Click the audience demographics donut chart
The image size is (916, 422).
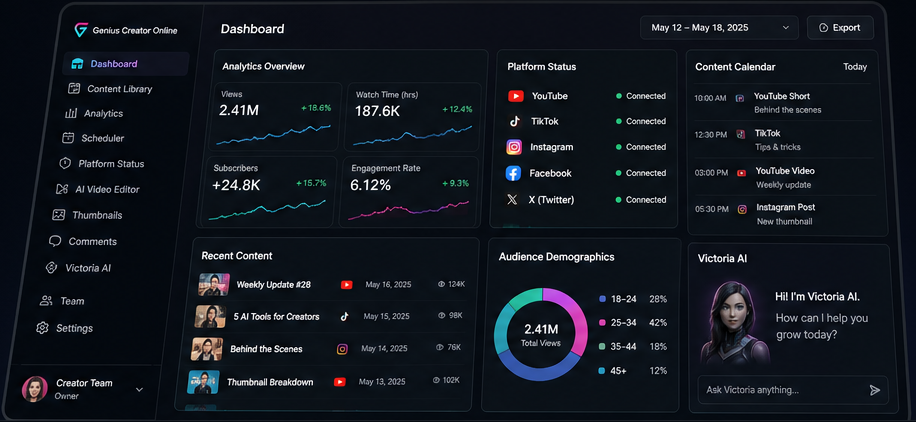coord(540,335)
